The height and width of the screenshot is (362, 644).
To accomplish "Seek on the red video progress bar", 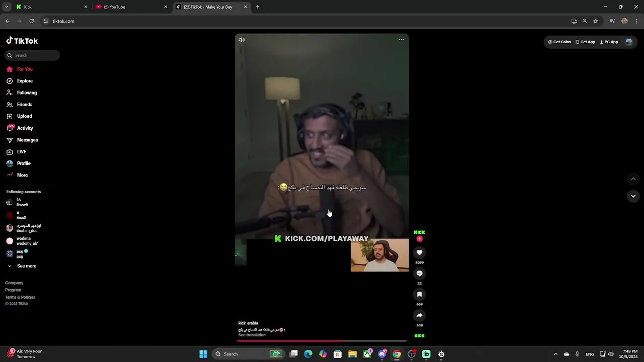I will click(322, 341).
